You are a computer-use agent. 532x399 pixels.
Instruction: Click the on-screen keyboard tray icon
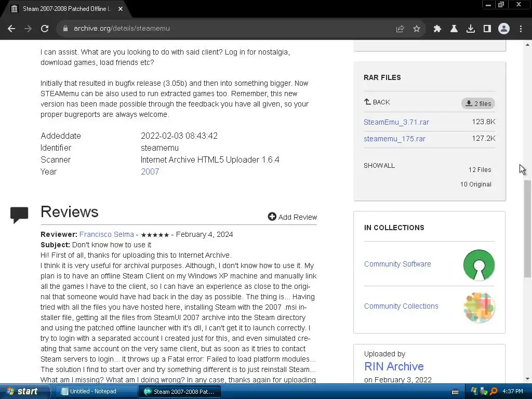point(455,392)
